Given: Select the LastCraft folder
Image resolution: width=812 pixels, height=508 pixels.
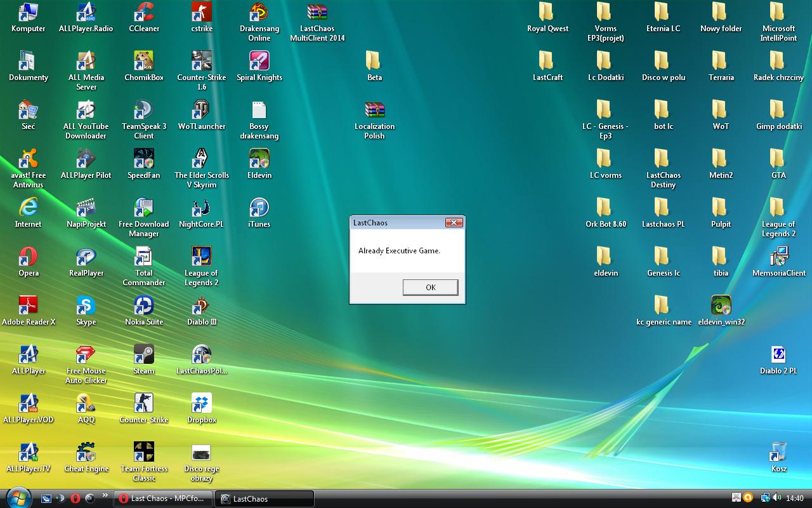Looking at the screenshot, I should [x=547, y=67].
